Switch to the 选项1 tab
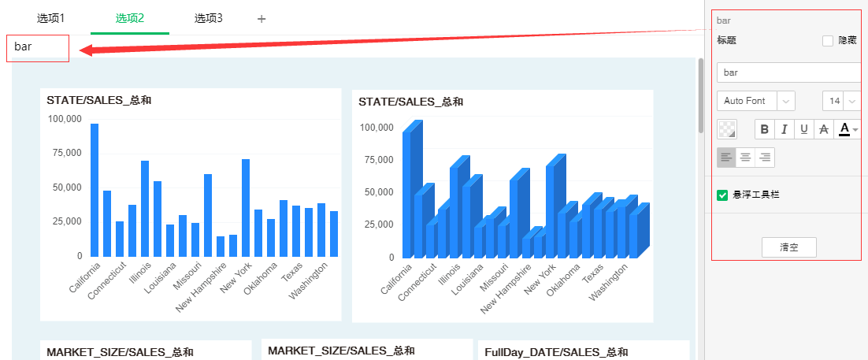This screenshot has width=868, height=360. click(x=51, y=18)
